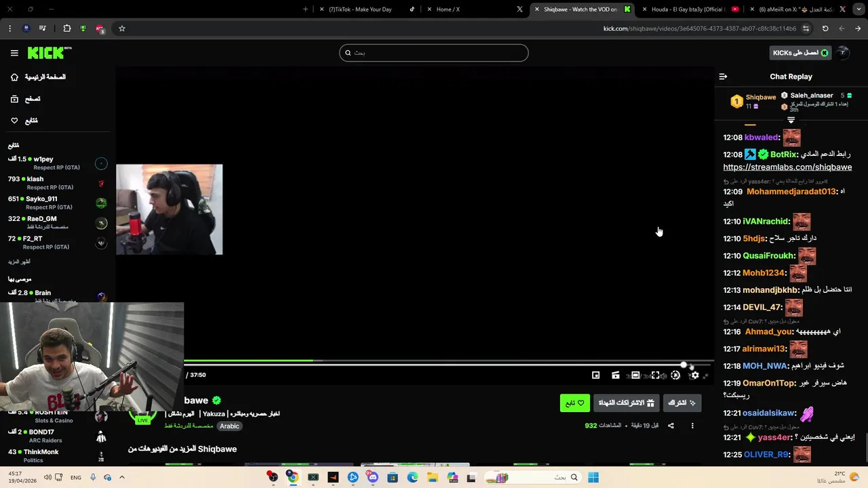Go to الصفحة الرئيسية home
Viewport: 868px width, 488px height.
pyautogui.click(x=38, y=77)
